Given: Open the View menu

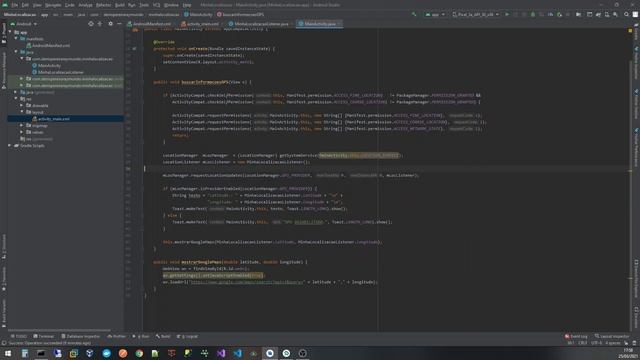Looking at the screenshot, I should pyautogui.click(x=37, y=5).
